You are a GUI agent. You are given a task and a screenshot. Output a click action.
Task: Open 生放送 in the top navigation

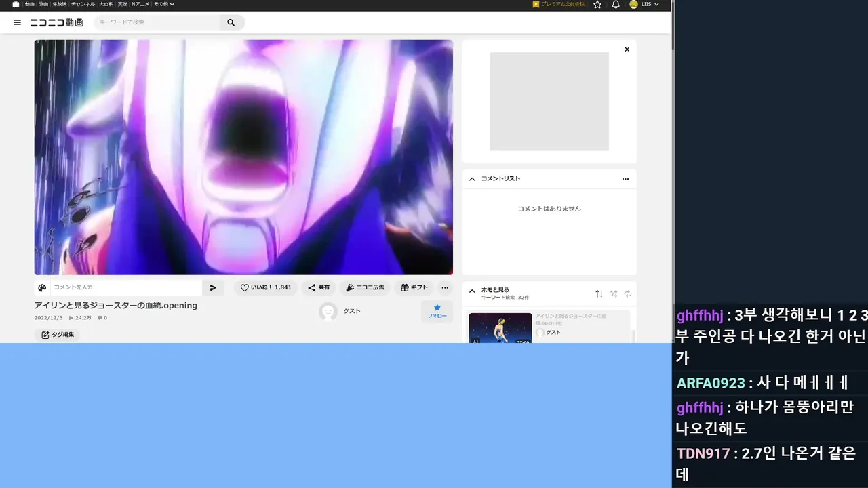[60, 4]
